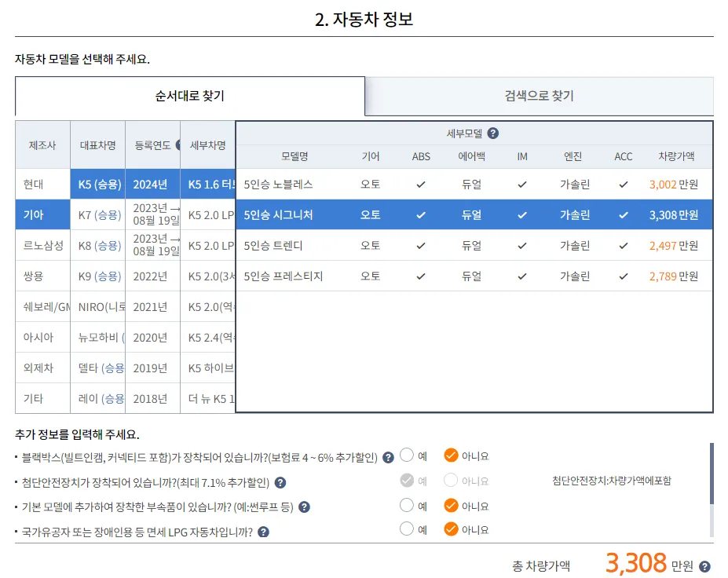Select 현대 as the manufacturer

pyautogui.click(x=42, y=184)
